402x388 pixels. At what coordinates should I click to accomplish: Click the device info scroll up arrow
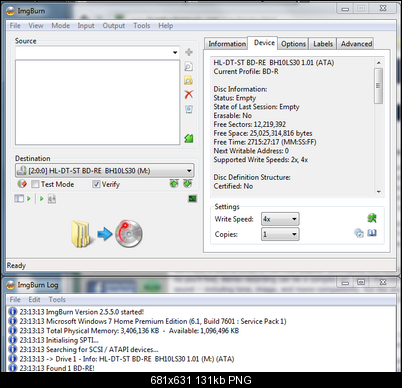pos(378,63)
